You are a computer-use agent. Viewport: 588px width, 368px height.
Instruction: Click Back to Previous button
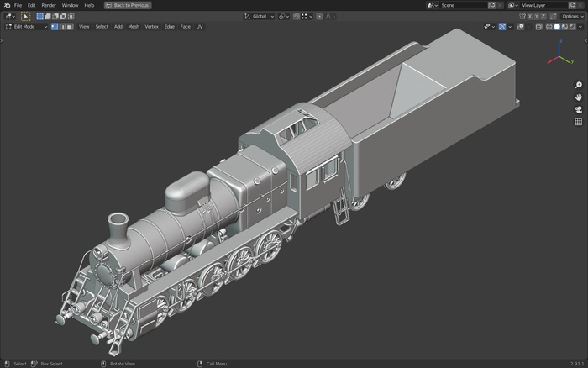click(x=128, y=5)
